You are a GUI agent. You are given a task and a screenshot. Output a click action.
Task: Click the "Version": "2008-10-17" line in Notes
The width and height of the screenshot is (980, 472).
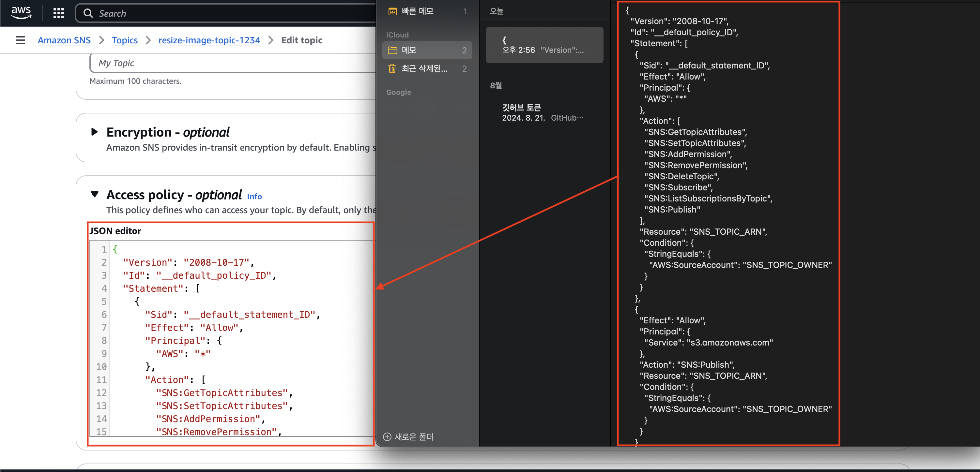[x=679, y=21]
